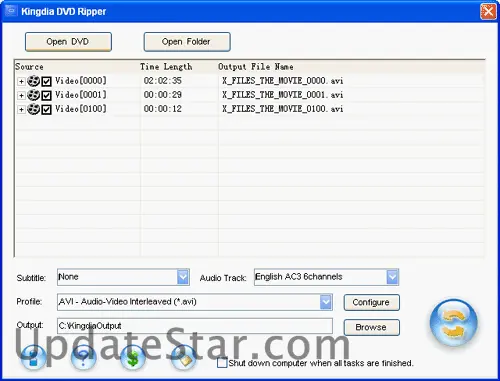Click the Source column header
The image size is (500, 381).
point(29,67)
